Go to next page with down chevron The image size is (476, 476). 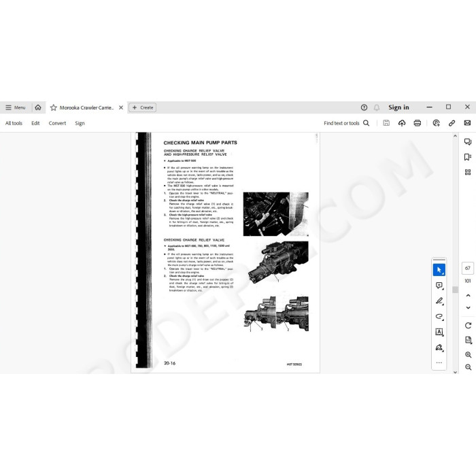click(x=468, y=308)
